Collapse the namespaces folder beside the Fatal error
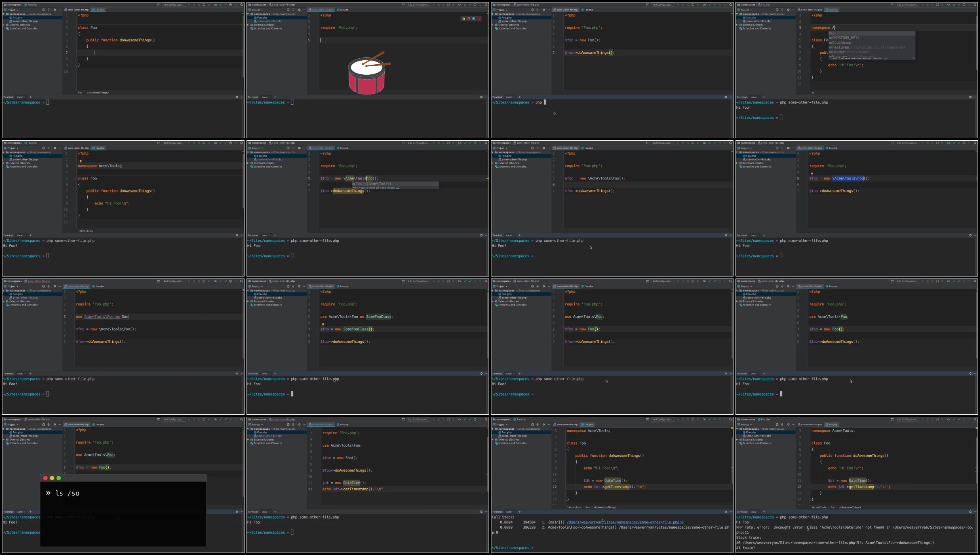This screenshot has width=980, height=555. click(738, 429)
